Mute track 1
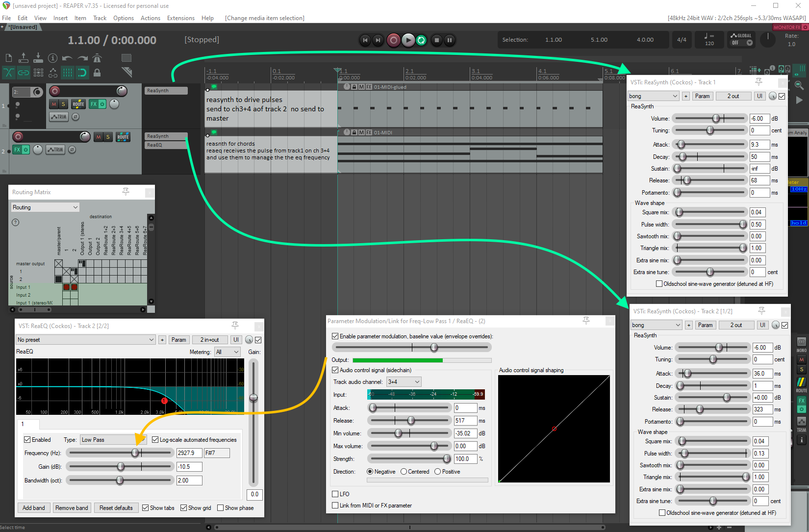809x532 pixels. tap(54, 104)
